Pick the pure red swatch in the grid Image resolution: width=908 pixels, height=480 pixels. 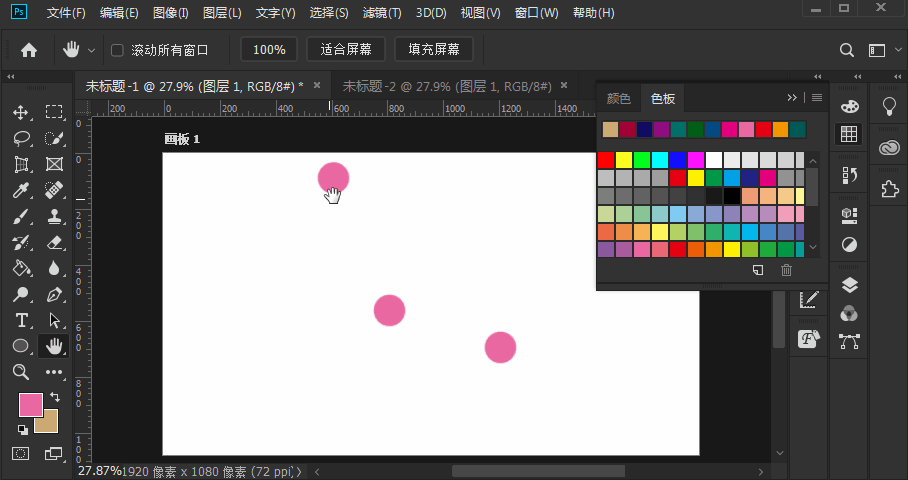click(606, 160)
